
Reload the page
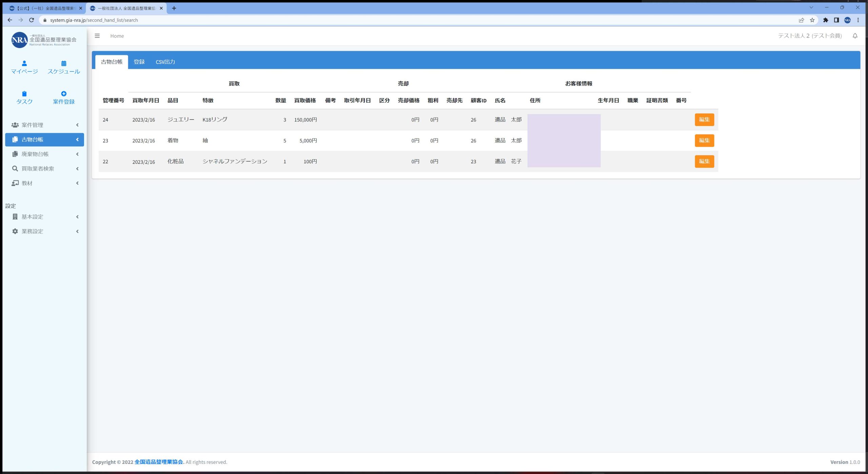pos(32,20)
